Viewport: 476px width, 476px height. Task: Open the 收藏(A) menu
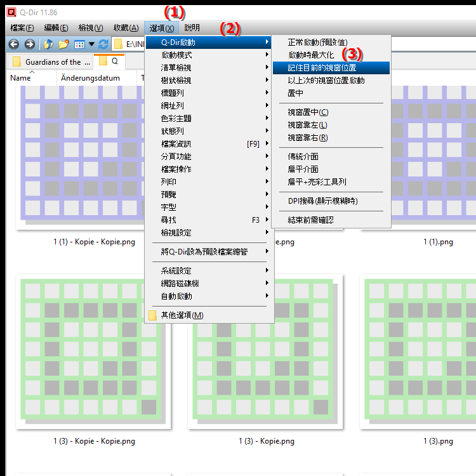pyautogui.click(x=126, y=28)
